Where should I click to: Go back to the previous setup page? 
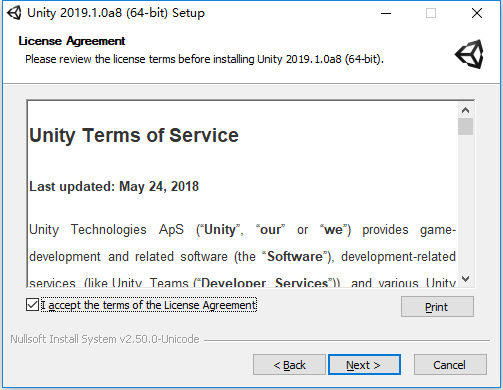tap(289, 365)
